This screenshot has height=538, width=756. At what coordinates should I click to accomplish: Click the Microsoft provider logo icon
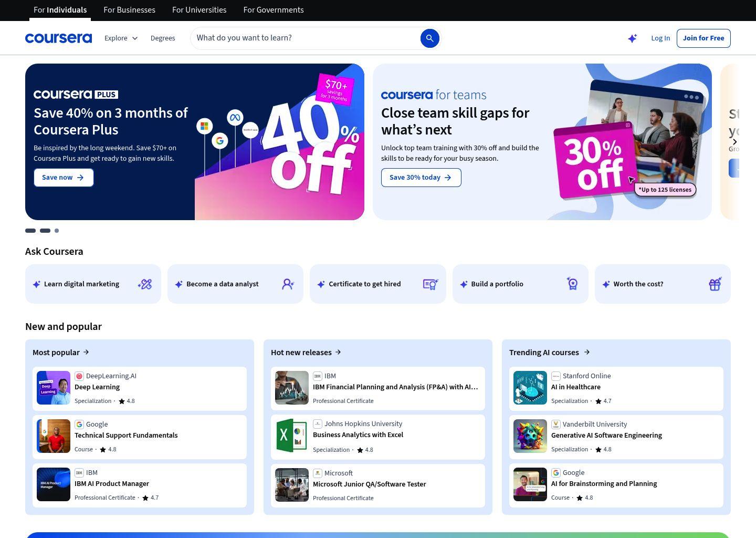coord(318,473)
